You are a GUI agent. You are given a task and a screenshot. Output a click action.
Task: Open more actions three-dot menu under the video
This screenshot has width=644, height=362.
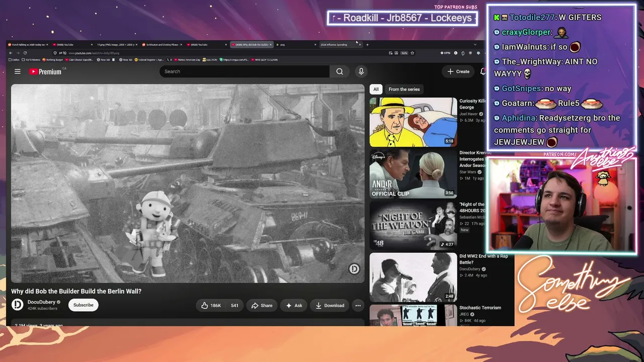point(358,305)
